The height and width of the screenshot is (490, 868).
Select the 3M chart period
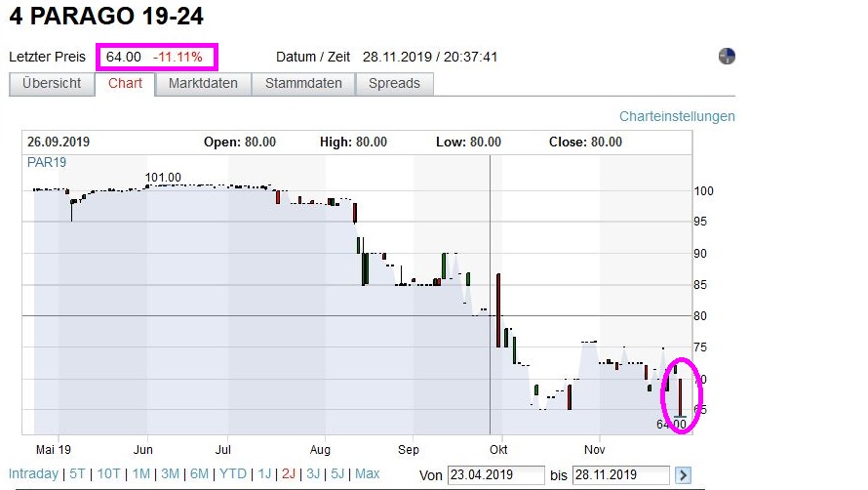coord(170,474)
